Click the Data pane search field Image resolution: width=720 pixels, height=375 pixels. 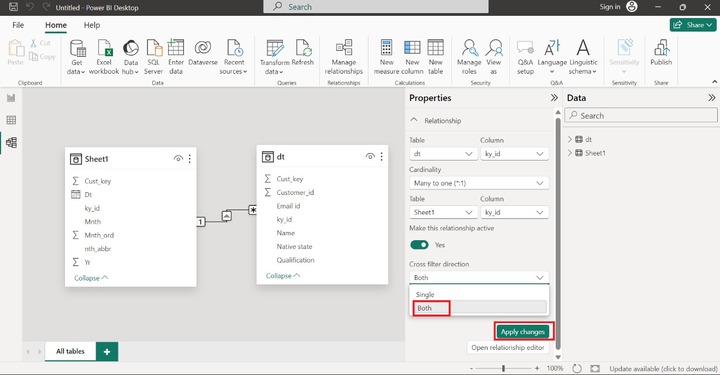tap(641, 115)
